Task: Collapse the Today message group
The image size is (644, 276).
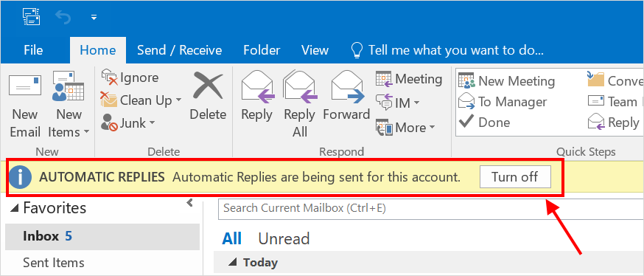Action: (x=234, y=262)
